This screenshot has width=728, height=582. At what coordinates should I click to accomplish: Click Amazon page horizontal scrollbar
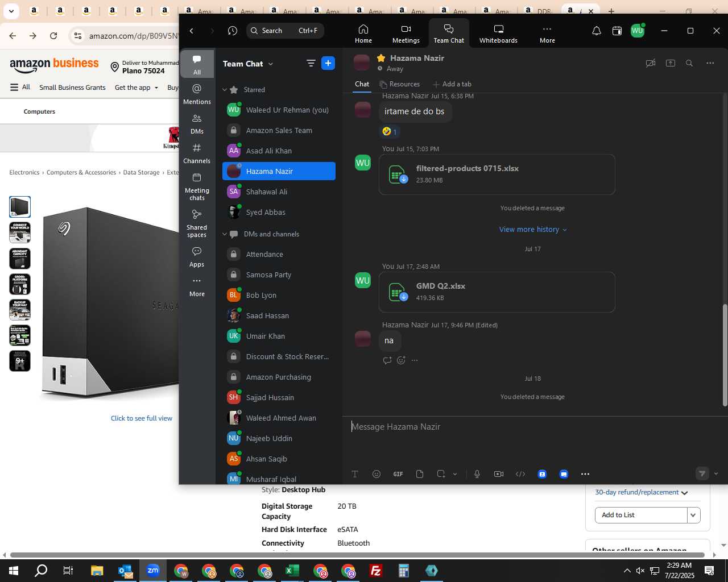[357, 555]
